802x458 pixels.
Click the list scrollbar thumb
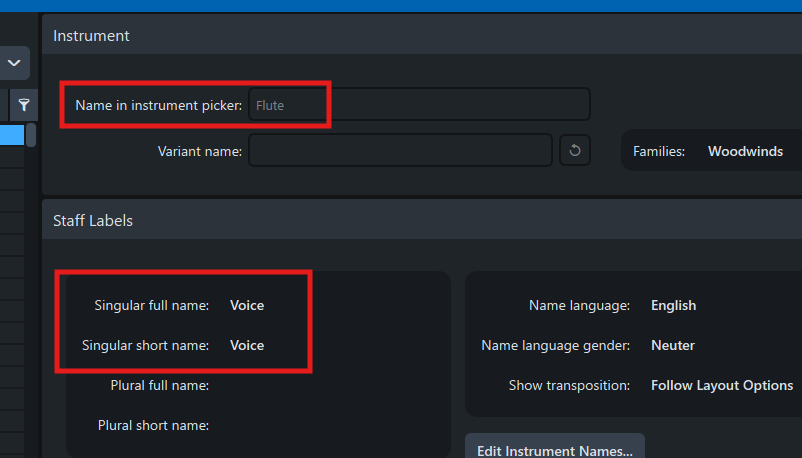[x=32, y=135]
